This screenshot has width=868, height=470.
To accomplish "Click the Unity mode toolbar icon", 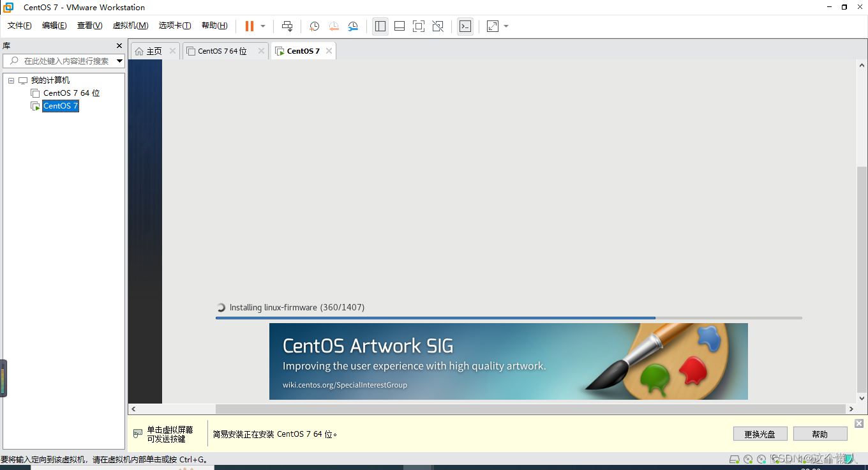I will click(438, 26).
